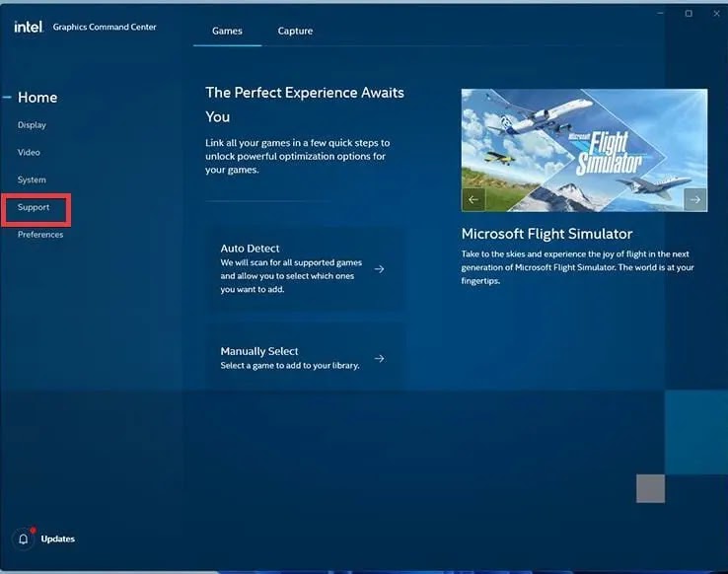Click the arrow on the Manually Select card
The image size is (728, 574).
380,359
